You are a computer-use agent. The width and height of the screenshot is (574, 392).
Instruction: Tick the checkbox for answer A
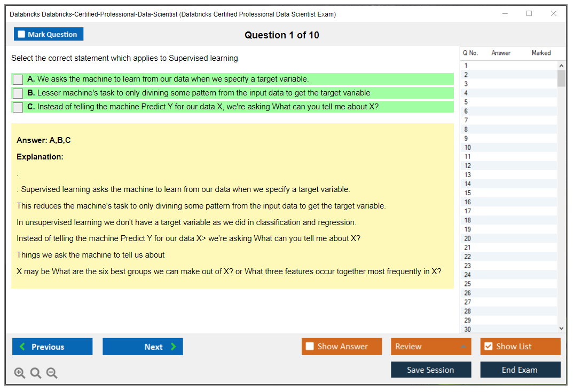18,79
